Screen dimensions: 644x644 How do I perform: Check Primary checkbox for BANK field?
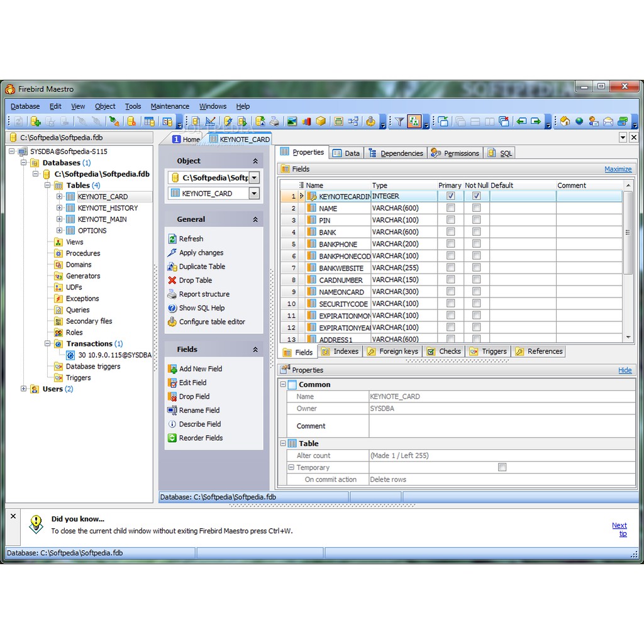pyautogui.click(x=450, y=232)
